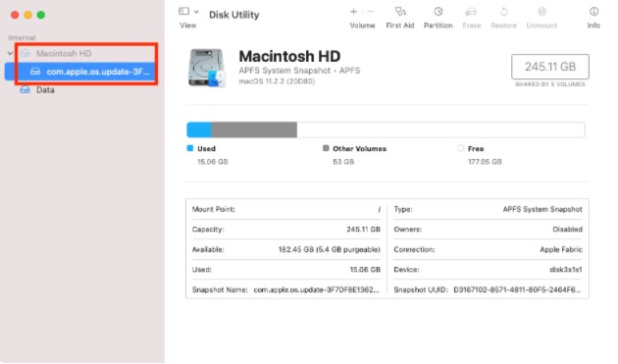618x364 pixels.
Task: Click the Snapshot Name value
Action: tap(316, 289)
